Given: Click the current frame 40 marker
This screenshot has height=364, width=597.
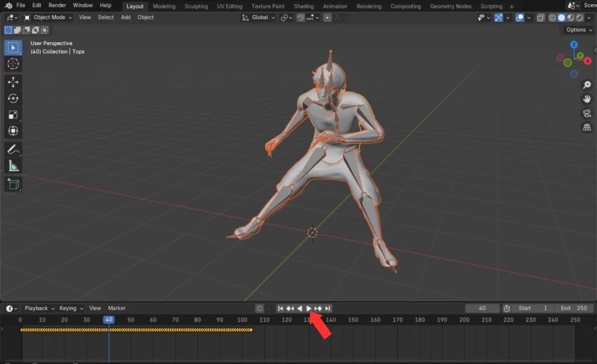Looking at the screenshot, I should (108, 320).
